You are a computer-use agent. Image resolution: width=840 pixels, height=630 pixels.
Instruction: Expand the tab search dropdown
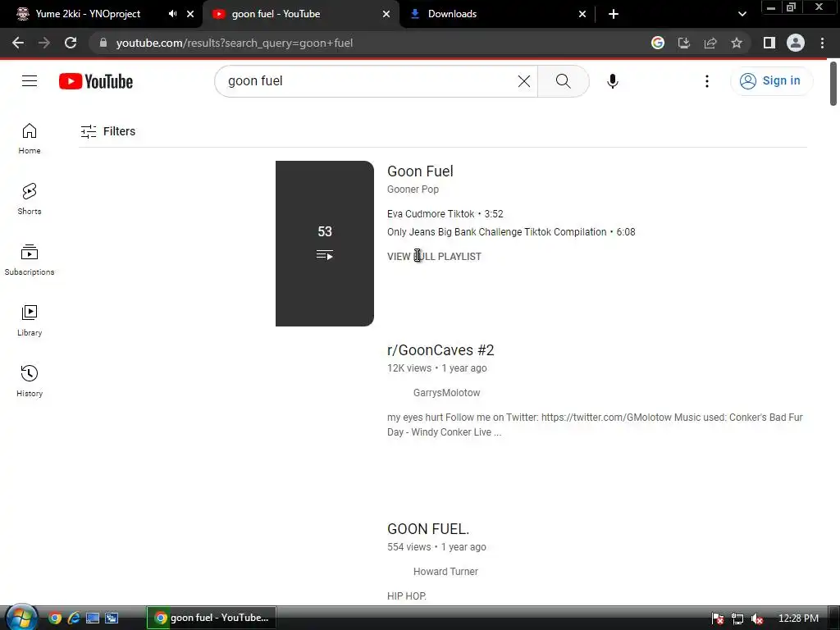(x=742, y=14)
